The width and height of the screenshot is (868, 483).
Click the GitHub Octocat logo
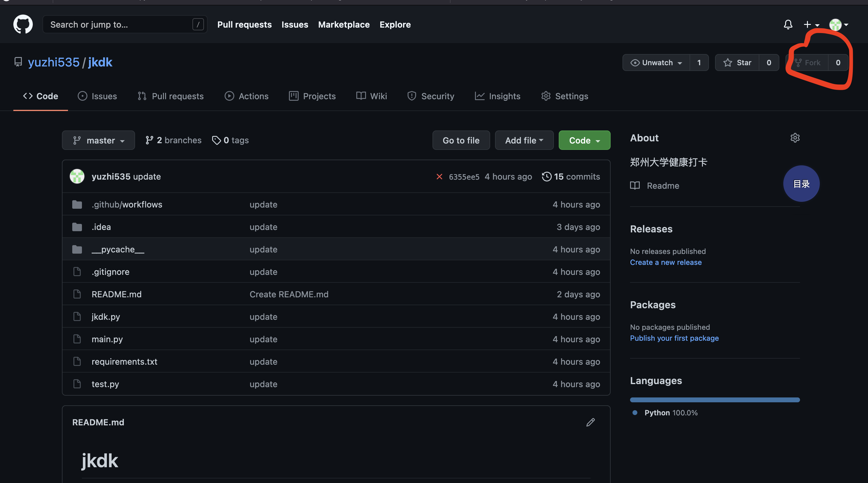coord(23,24)
